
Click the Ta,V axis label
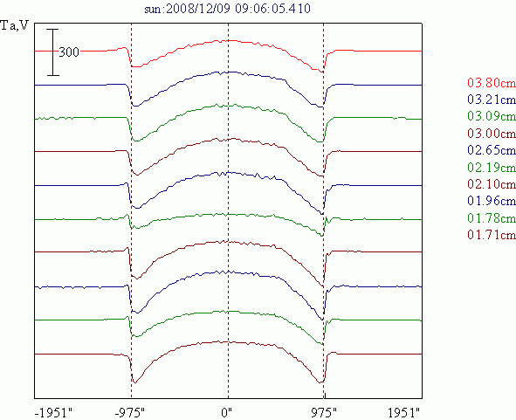pyautogui.click(x=15, y=25)
